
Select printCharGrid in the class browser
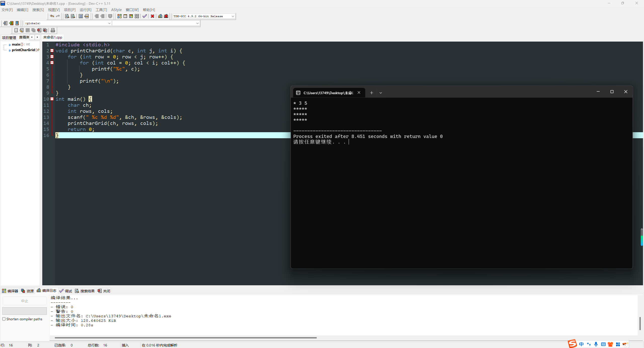[23, 50]
